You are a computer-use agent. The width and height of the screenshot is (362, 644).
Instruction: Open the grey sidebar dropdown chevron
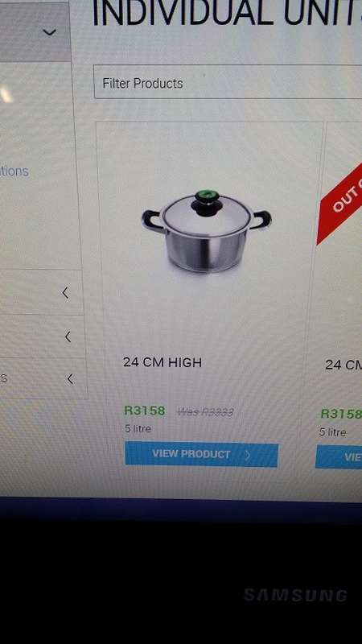tap(50, 31)
